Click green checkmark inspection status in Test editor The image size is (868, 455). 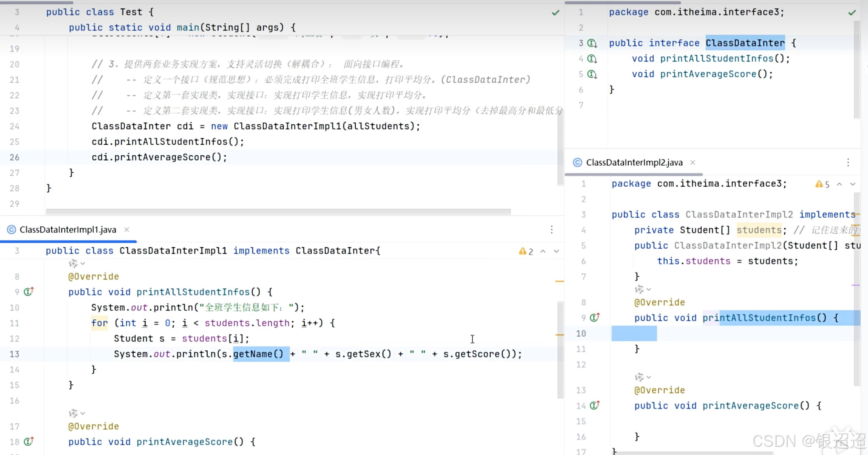(556, 13)
